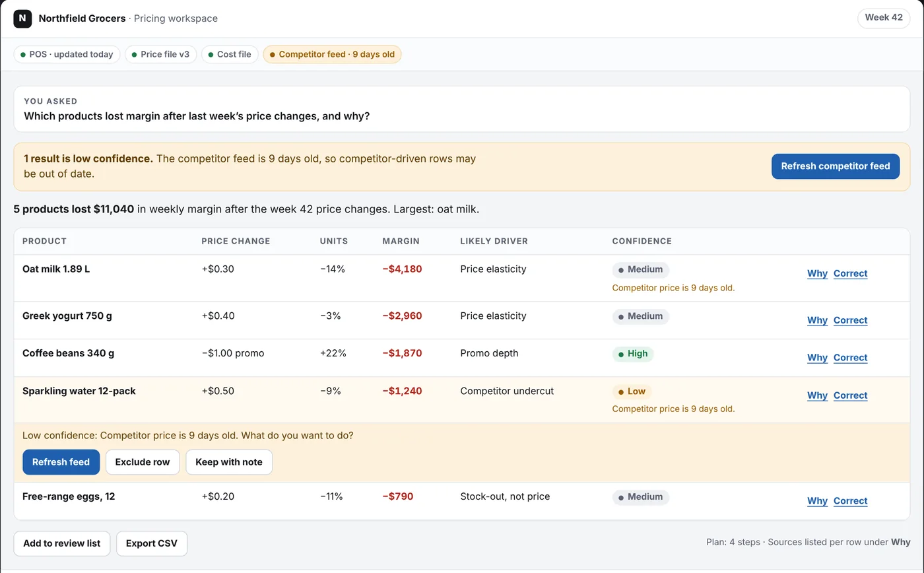Image resolution: width=924 pixels, height=573 pixels.
Task: Click the Sparkling water 12-pack product name
Action: coord(79,391)
